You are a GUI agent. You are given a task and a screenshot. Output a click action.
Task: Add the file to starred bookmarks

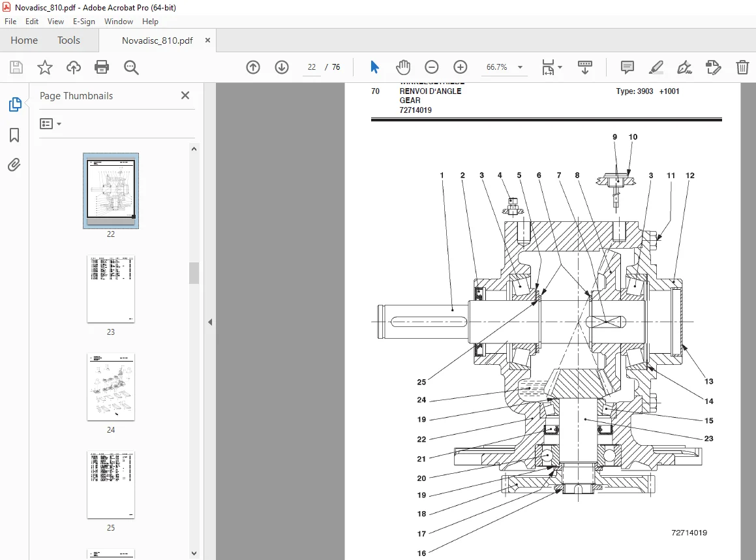[45, 67]
